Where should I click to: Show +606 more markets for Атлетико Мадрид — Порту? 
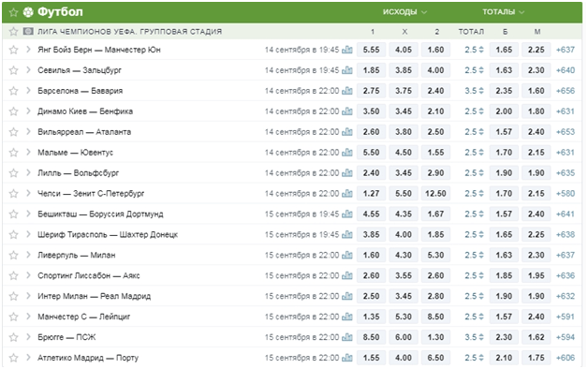click(566, 358)
